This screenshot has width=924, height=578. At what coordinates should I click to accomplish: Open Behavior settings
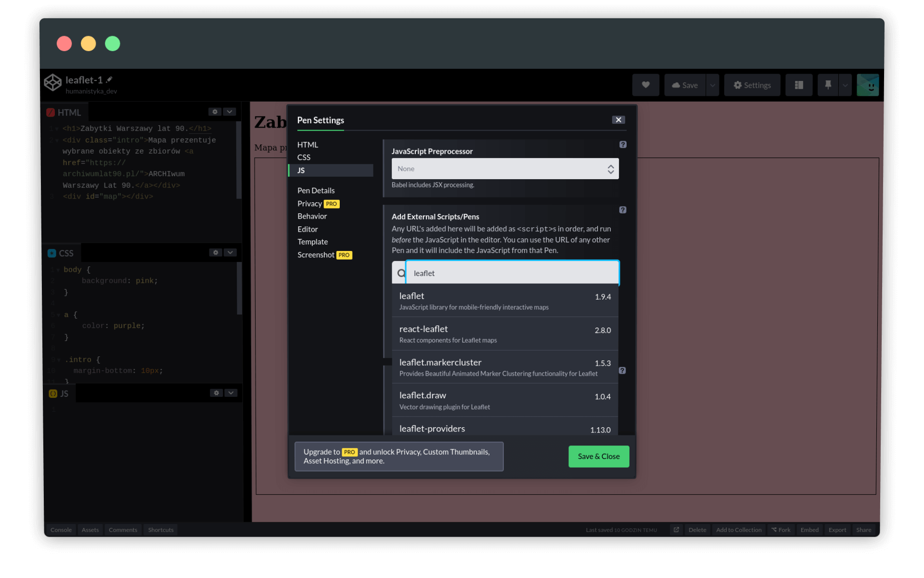click(312, 216)
